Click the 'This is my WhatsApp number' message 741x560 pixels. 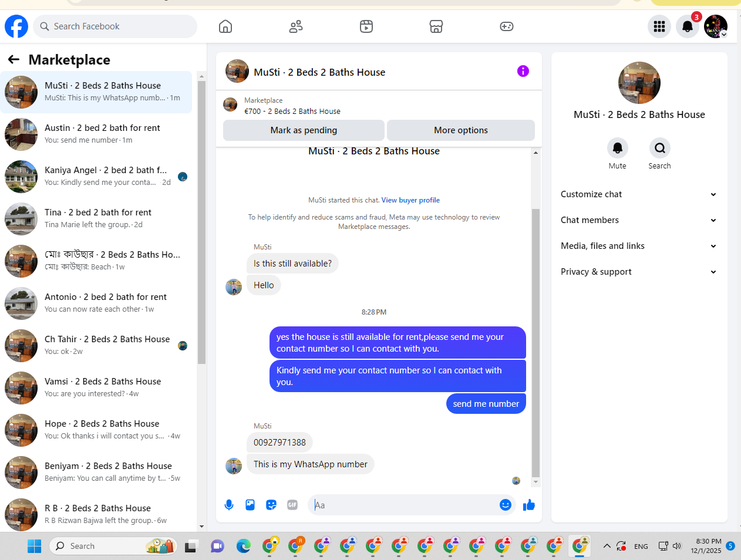[x=310, y=464]
